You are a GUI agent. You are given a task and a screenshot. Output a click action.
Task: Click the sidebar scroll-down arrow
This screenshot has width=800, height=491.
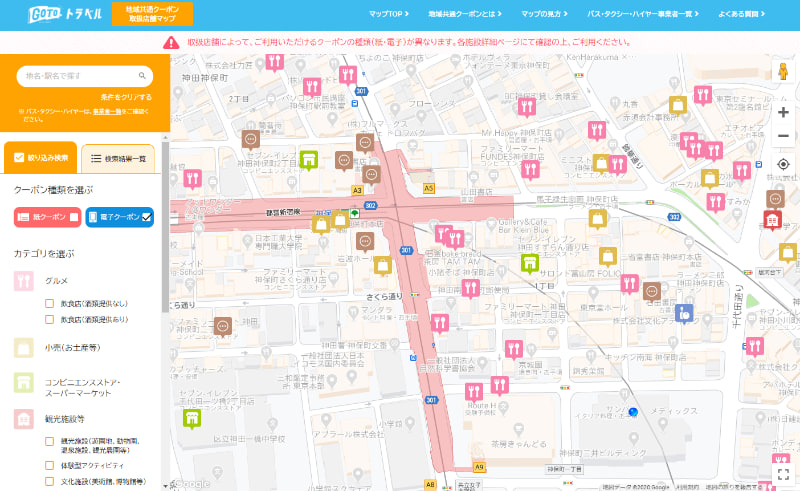click(165, 486)
